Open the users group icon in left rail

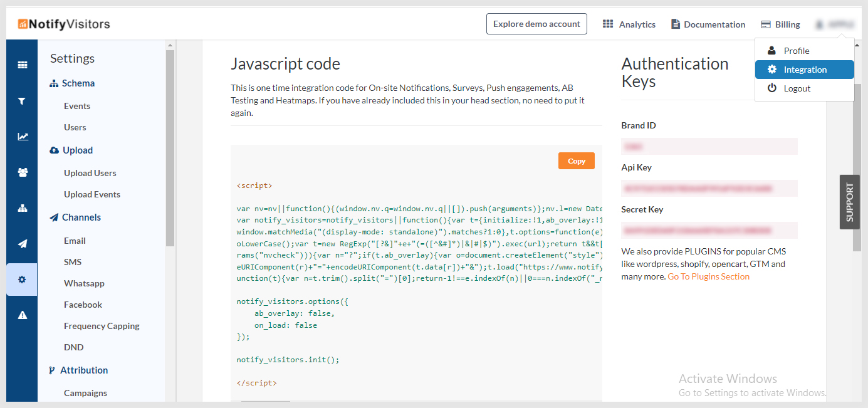[x=23, y=172]
